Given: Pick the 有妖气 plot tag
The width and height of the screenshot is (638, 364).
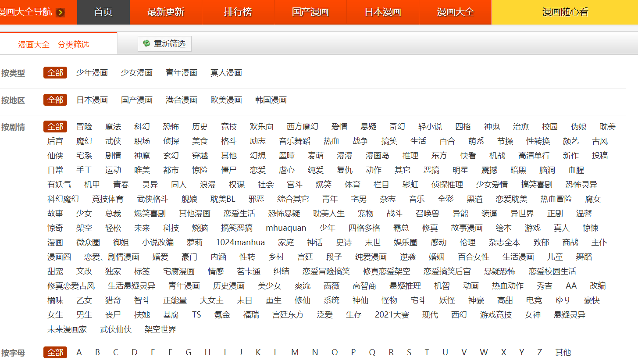Looking at the screenshot, I should pyautogui.click(x=59, y=185).
